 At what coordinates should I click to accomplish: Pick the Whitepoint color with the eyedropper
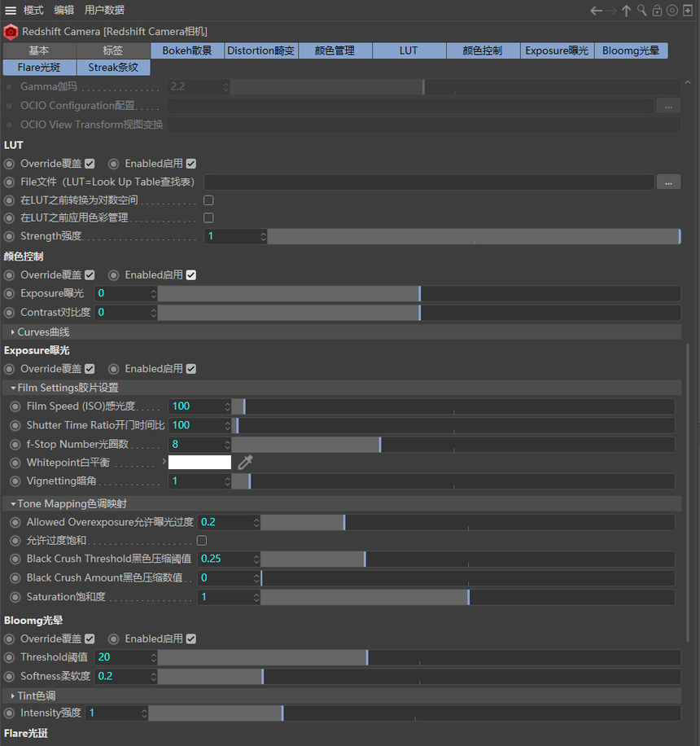pyautogui.click(x=245, y=462)
